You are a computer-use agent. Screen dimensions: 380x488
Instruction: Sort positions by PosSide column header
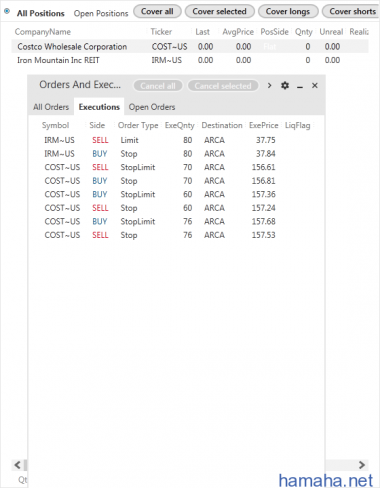point(274,32)
